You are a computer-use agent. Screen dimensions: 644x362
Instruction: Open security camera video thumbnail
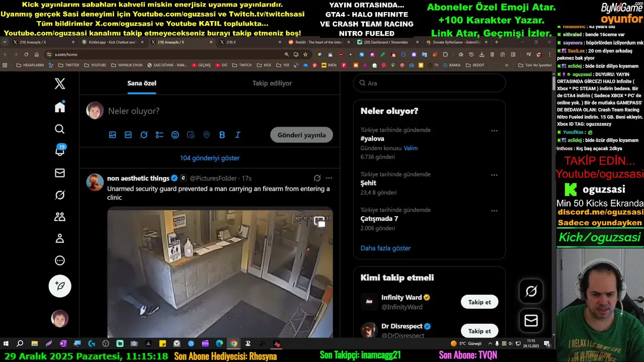(220, 272)
